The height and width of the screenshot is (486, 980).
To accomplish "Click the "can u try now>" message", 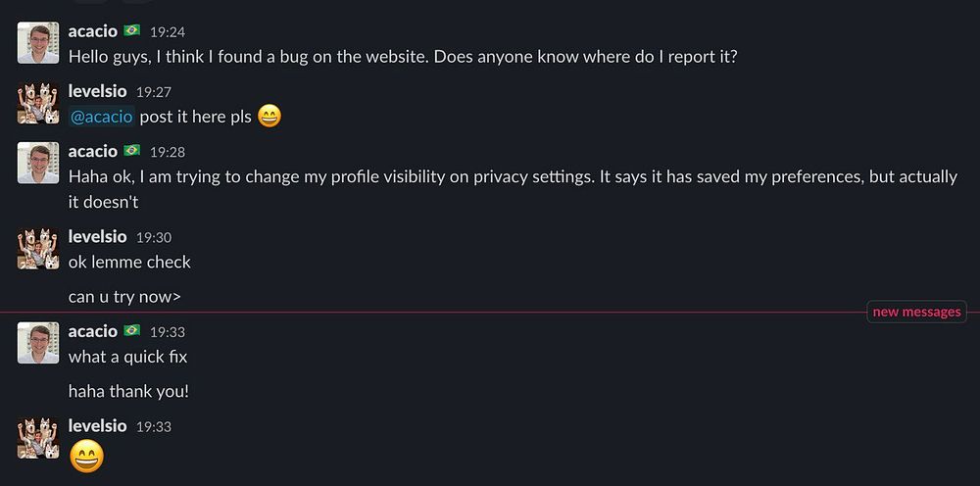I will click(x=124, y=297).
